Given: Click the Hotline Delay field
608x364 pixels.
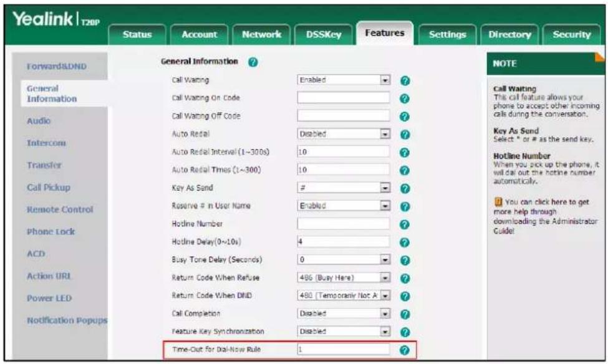Looking at the screenshot, I should pos(344,241).
